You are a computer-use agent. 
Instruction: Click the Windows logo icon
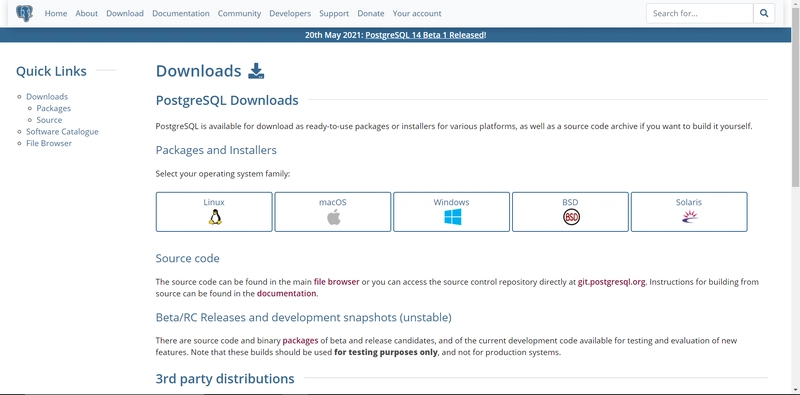[x=453, y=217]
